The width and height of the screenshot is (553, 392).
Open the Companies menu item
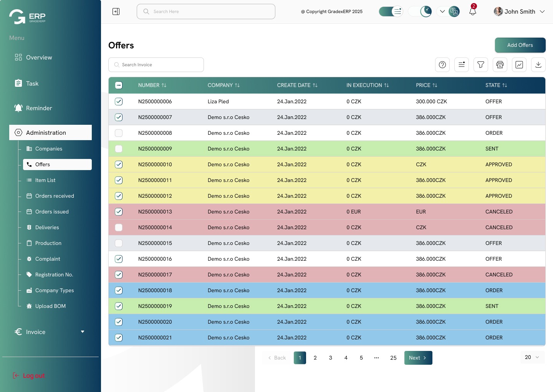[x=48, y=149]
